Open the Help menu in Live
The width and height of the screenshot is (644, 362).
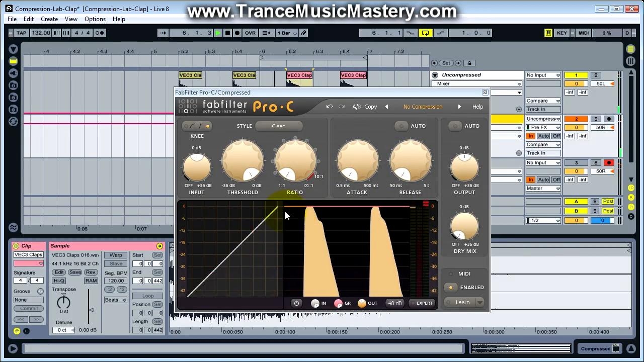(119, 19)
